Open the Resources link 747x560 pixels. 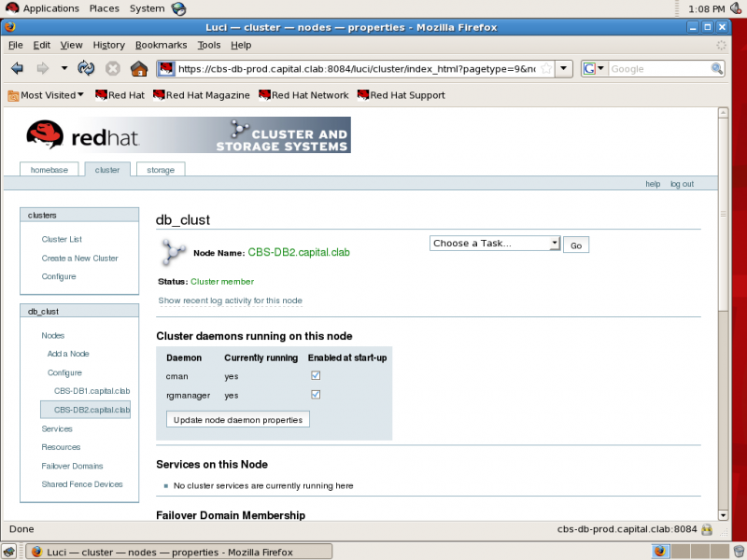tap(61, 447)
